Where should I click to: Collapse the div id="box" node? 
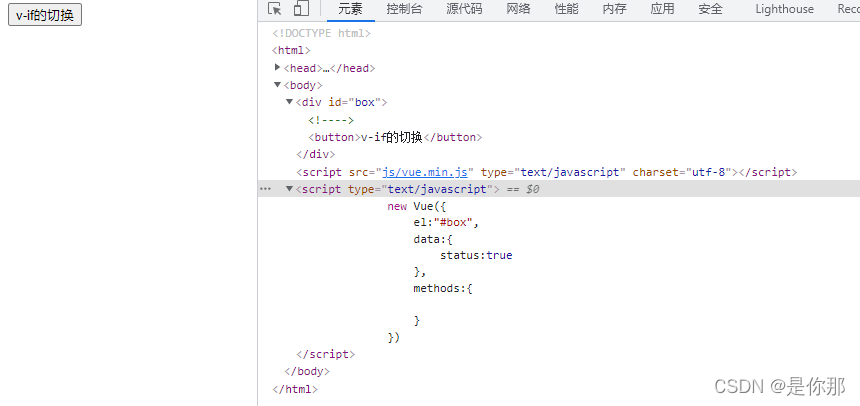click(290, 102)
